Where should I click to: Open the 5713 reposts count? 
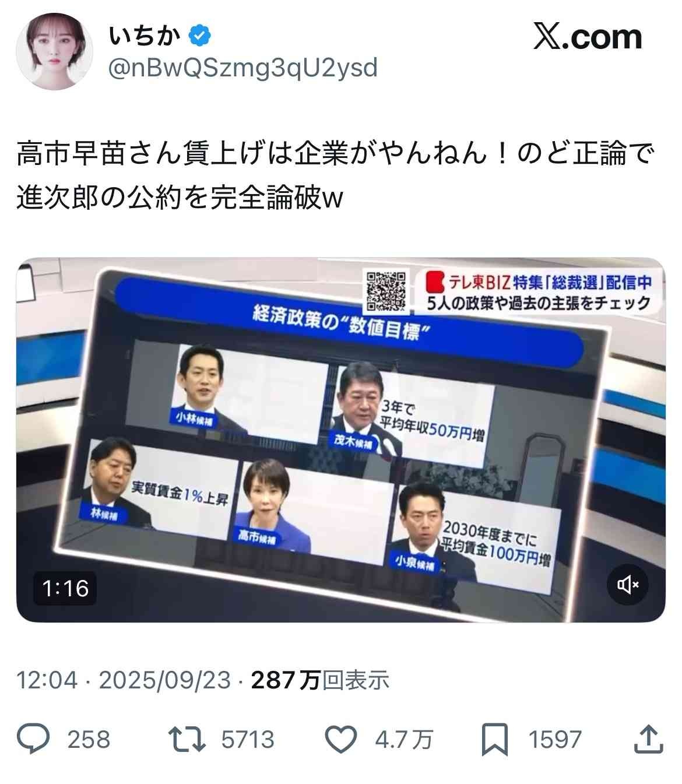click(x=248, y=739)
